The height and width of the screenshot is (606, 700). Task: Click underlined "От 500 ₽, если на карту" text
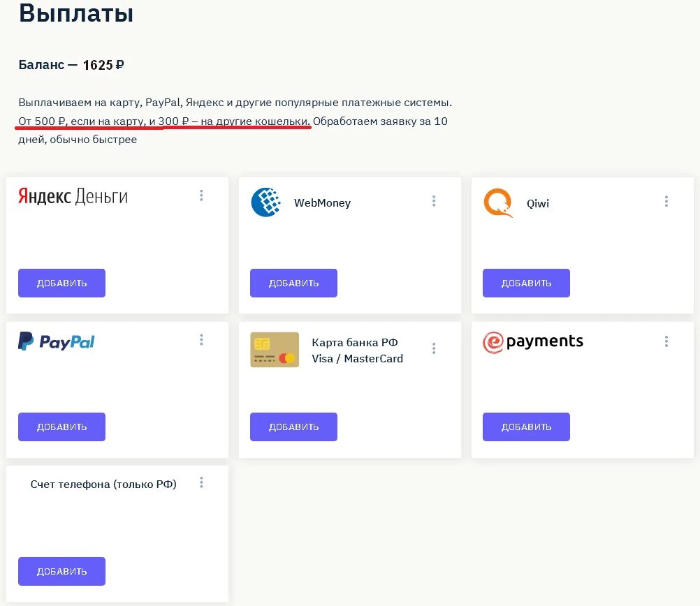tap(82, 121)
